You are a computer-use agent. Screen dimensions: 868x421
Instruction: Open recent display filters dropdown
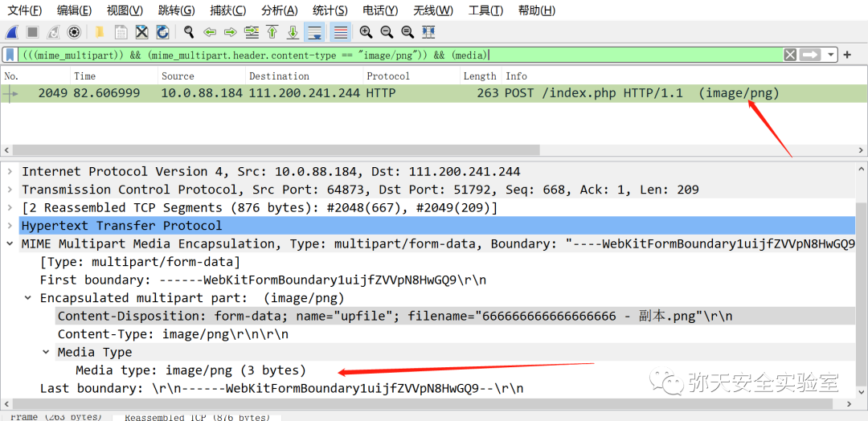[x=830, y=55]
